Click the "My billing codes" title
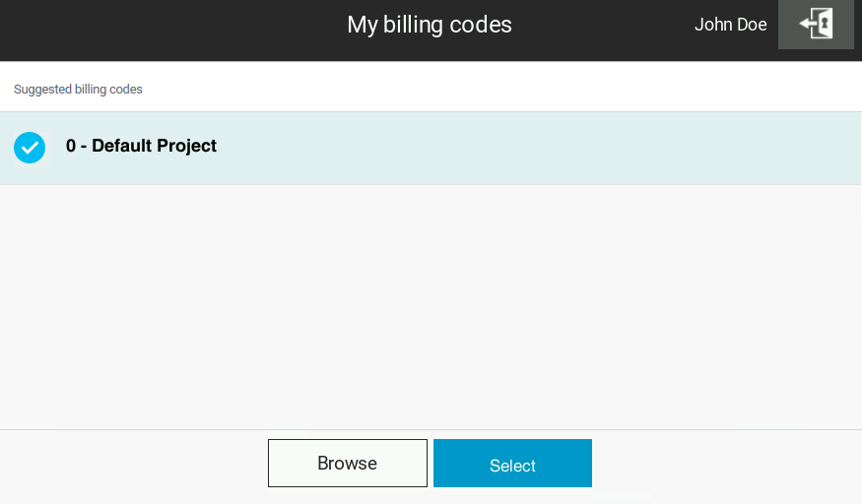This screenshot has height=504, width=862. [x=430, y=25]
